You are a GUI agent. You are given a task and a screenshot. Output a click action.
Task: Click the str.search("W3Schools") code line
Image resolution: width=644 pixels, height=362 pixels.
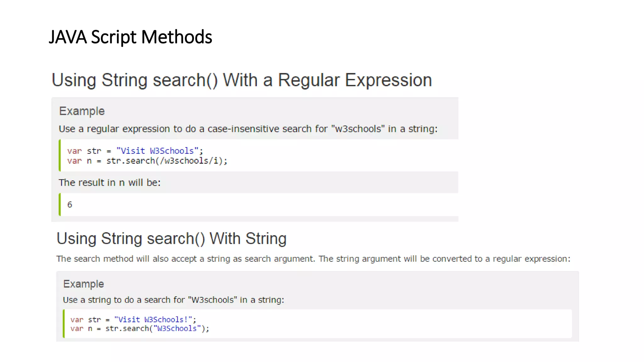pyautogui.click(x=140, y=329)
